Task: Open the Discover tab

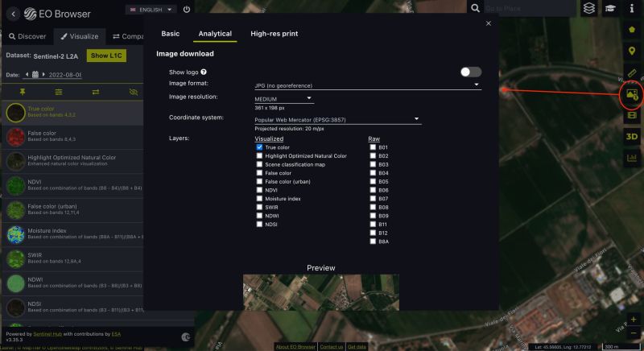Action: pyautogui.click(x=27, y=36)
